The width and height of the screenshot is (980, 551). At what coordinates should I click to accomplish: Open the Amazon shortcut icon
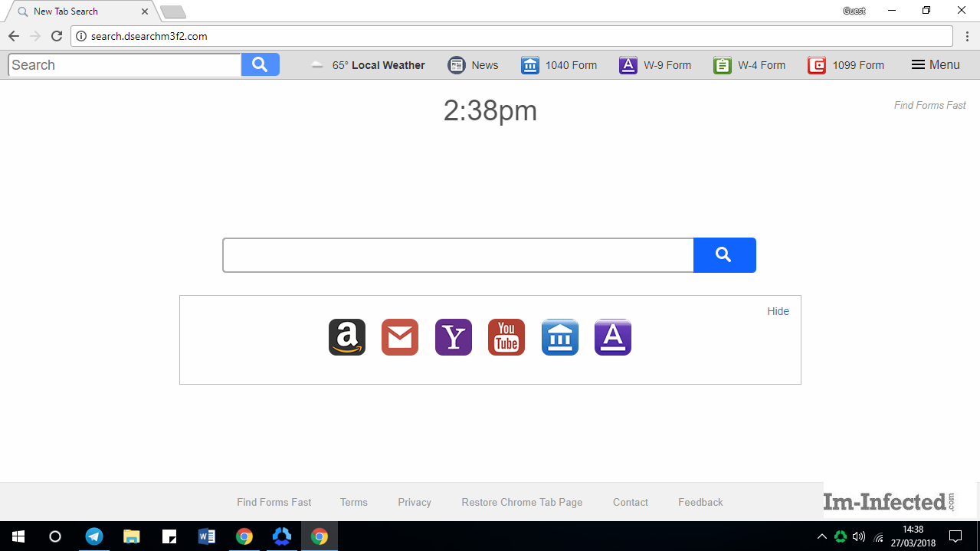(346, 337)
